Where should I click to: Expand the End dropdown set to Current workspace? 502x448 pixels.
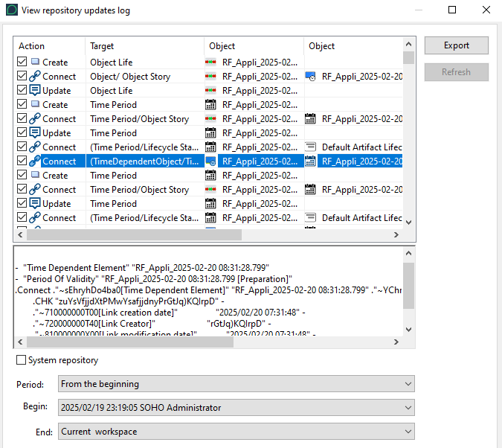coord(236,432)
